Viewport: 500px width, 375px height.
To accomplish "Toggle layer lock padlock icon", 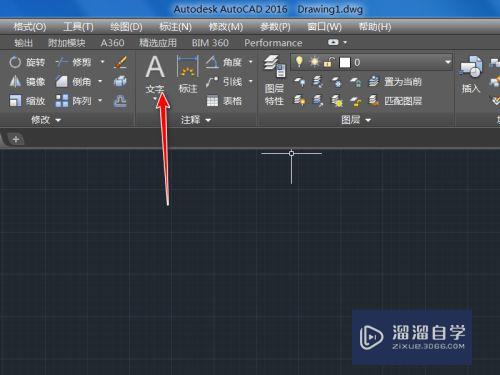I will click(329, 62).
